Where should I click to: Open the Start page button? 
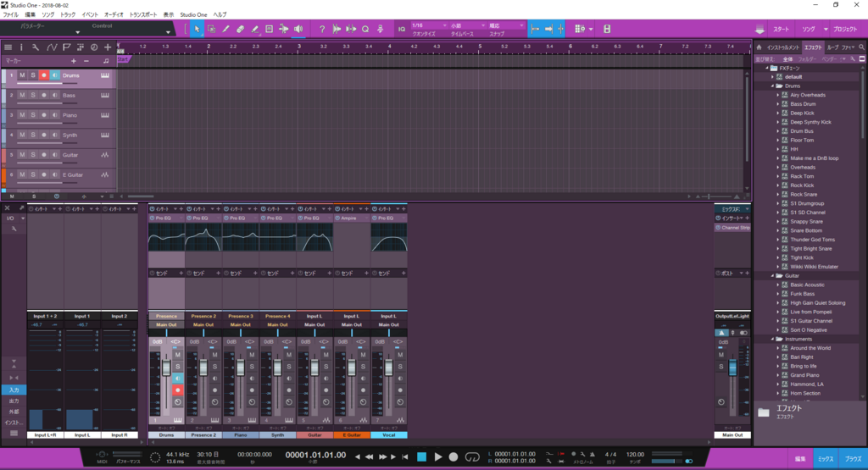coord(781,30)
